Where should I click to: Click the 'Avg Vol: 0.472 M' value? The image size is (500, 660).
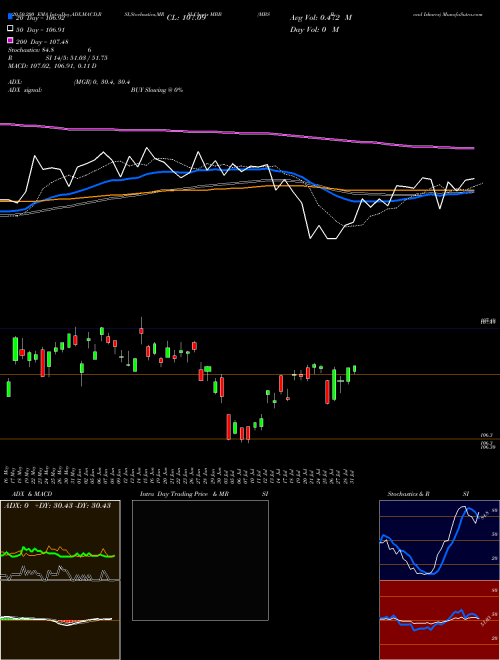321,18
